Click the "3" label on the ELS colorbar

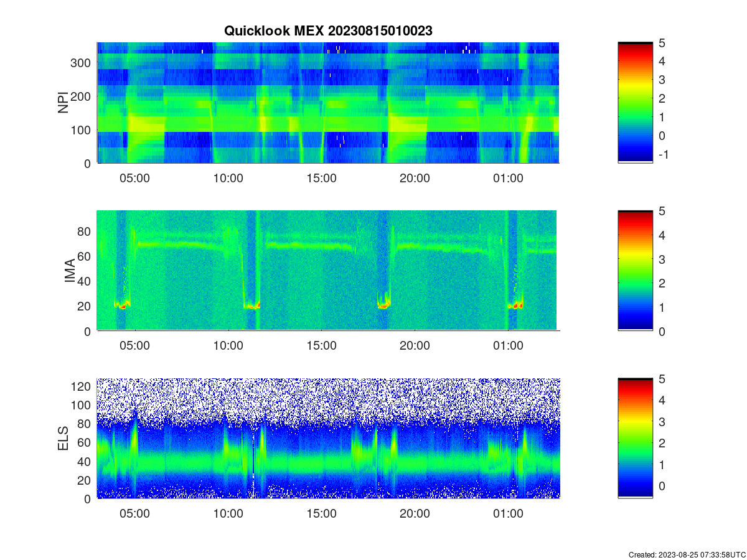coord(660,422)
